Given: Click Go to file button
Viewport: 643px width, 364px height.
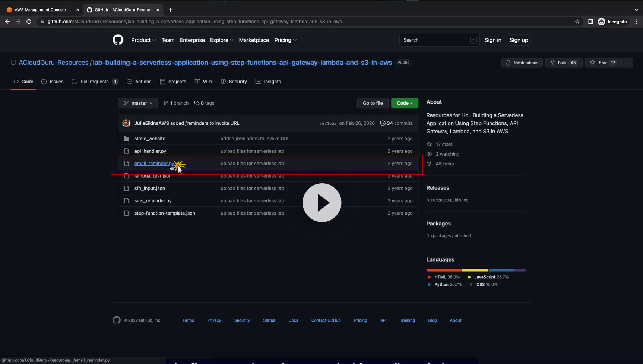Looking at the screenshot, I should (373, 103).
